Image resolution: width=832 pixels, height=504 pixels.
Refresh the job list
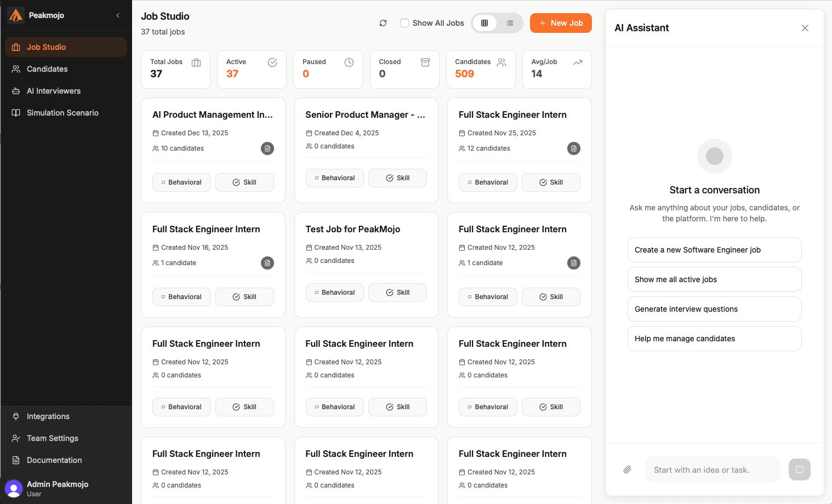pos(383,23)
